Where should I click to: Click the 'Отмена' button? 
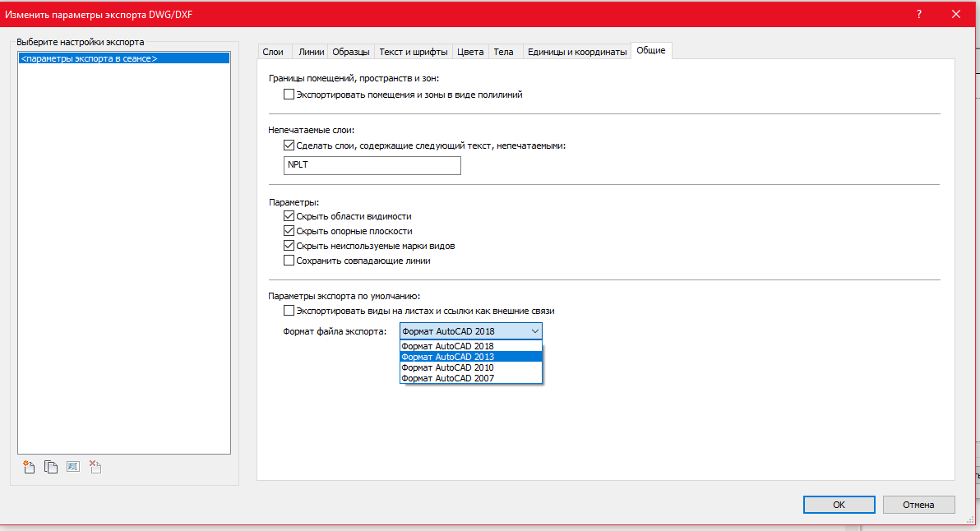pos(919,505)
